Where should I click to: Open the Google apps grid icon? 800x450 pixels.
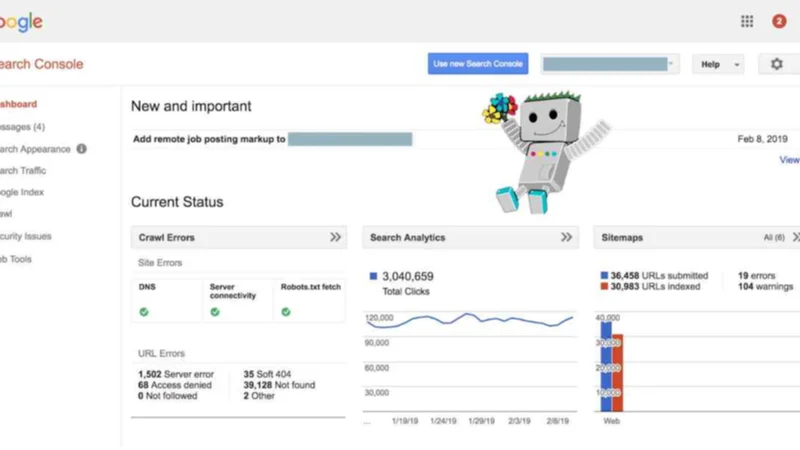tap(747, 21)
